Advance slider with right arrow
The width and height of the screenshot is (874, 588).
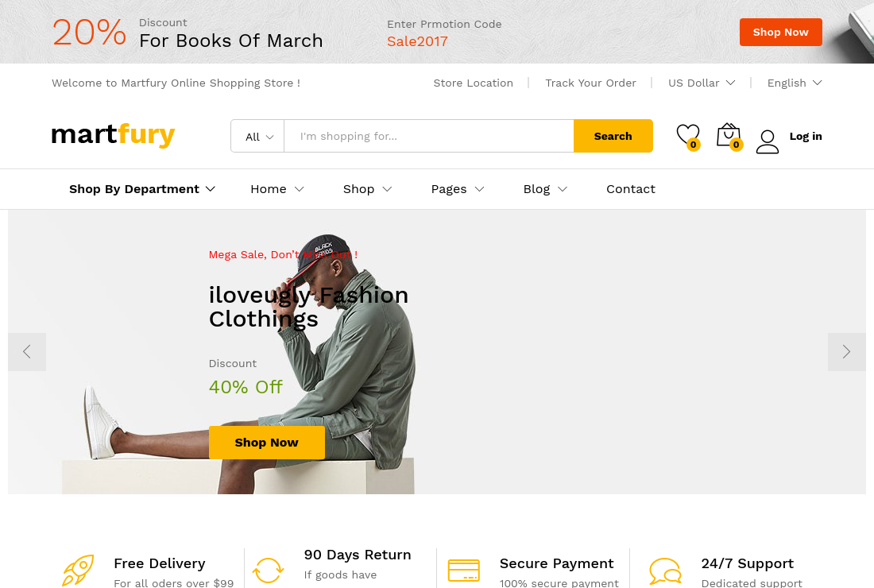[x=847, y=352]
